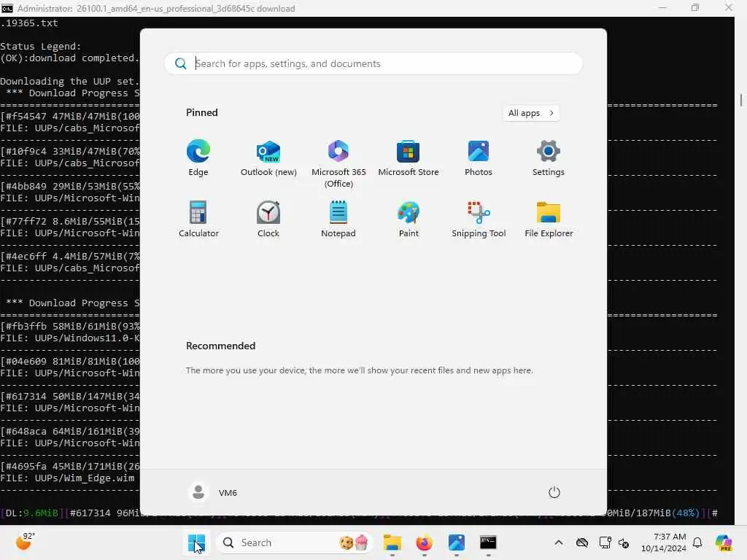This screenshot has height=560, width=747.
Task: Click the Start menu power button
Action: tap(554, 492)
